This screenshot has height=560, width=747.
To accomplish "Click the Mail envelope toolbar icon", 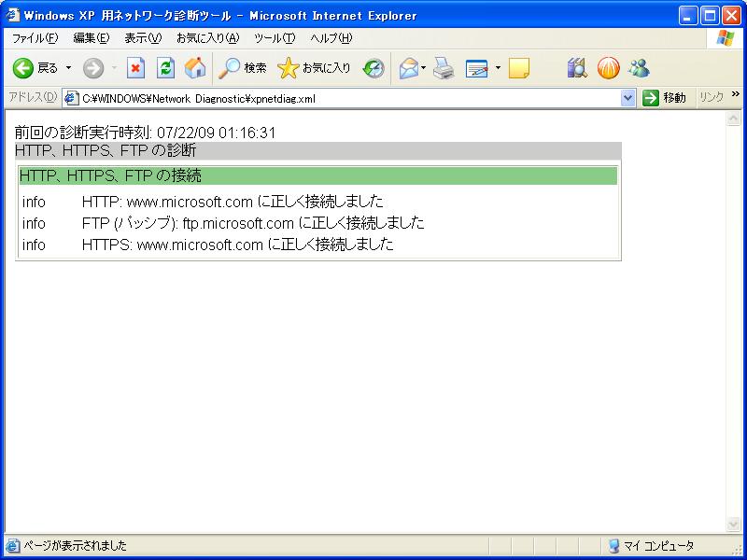I will coord(409,68).
